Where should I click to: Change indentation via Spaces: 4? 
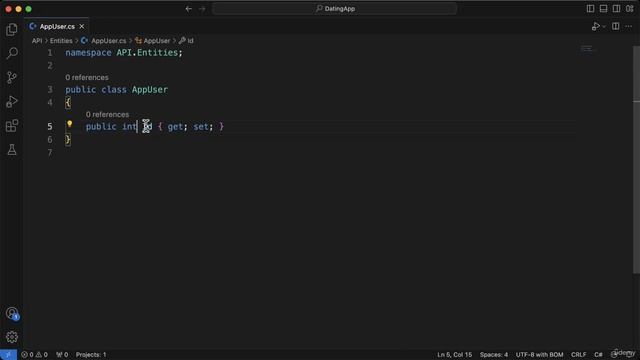click(x=494, y=355)
